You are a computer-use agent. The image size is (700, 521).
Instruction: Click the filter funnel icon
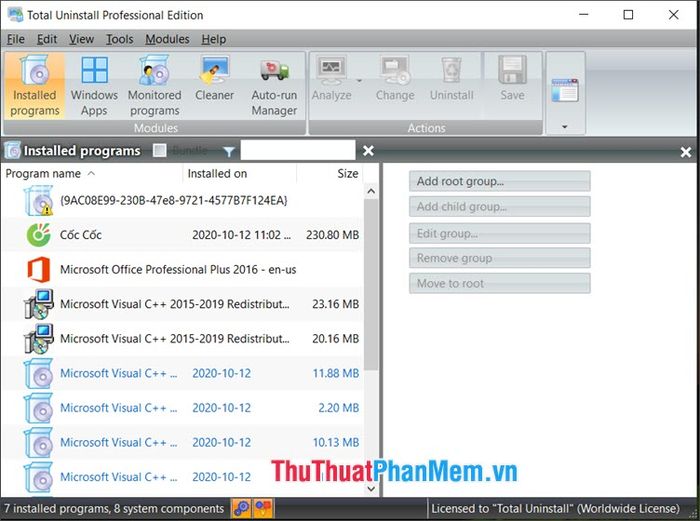[x=229, y=152]
